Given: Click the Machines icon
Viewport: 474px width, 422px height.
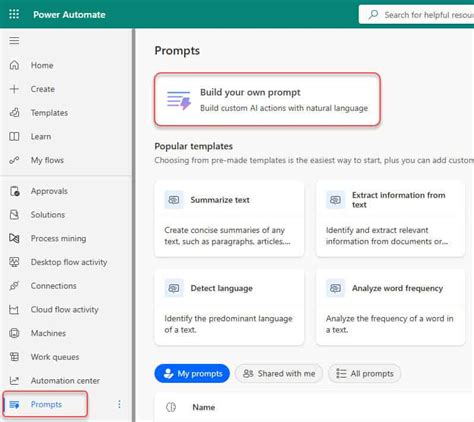Looking at the screenshot, I should (14, 333).
